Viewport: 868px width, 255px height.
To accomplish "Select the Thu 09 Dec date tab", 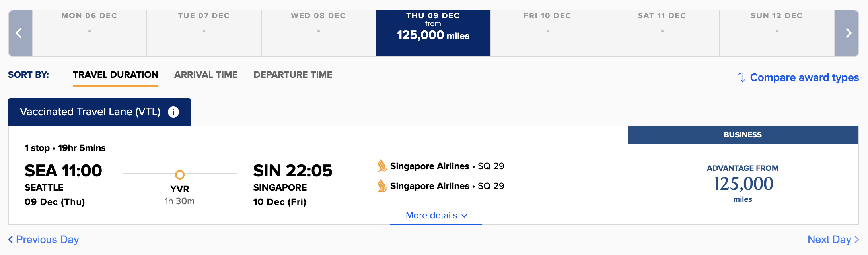I will pos(433,33).
